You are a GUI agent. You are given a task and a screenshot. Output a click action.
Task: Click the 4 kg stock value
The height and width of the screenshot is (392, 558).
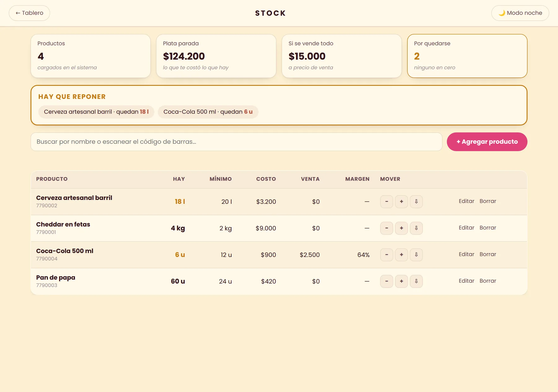click(178, 228)
